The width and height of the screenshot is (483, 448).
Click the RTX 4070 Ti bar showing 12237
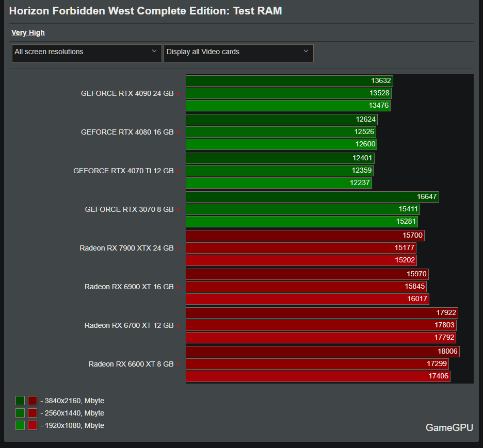279,183
